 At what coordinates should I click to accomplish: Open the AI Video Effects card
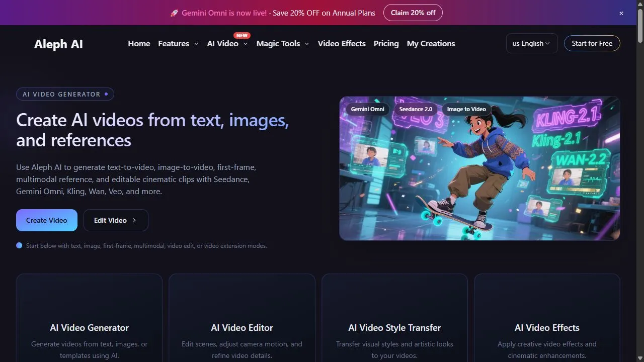click(x=547, y=318)
